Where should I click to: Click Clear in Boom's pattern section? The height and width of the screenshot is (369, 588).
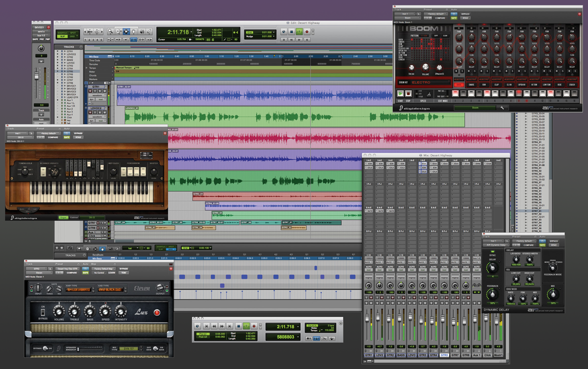coord(445,35)
